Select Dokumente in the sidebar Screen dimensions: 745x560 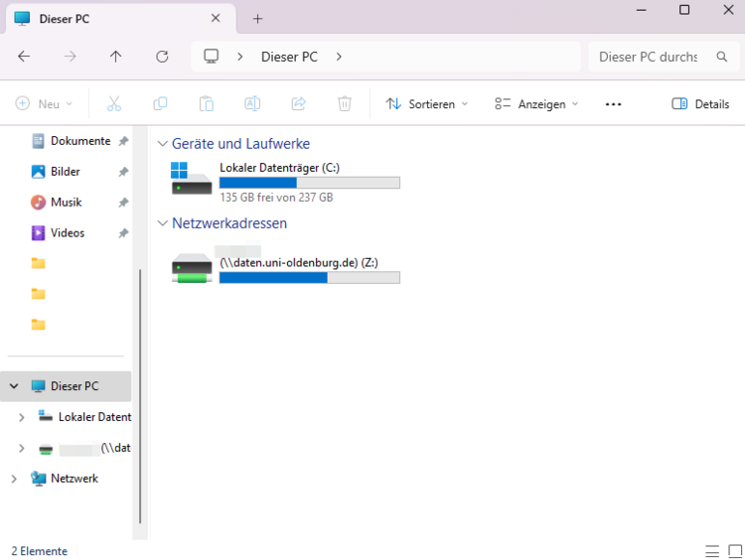click(x=79, y=141)
